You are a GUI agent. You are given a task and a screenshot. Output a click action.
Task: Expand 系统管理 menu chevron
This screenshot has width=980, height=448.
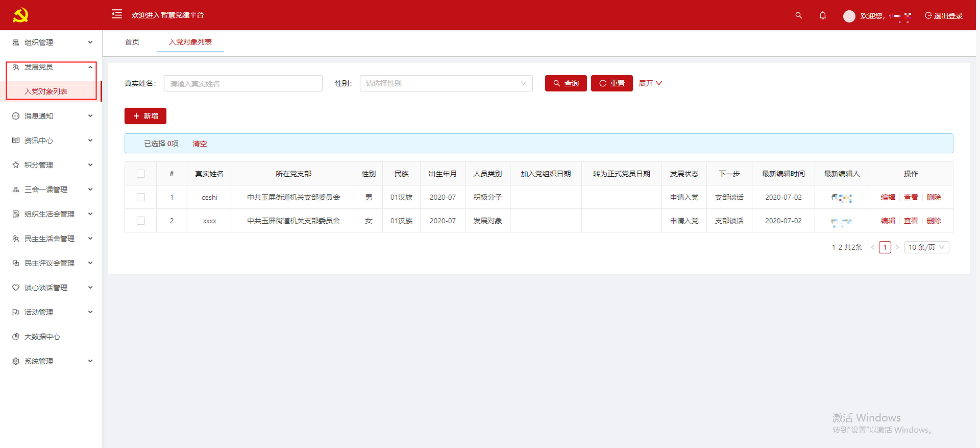(x=90, y=361)
